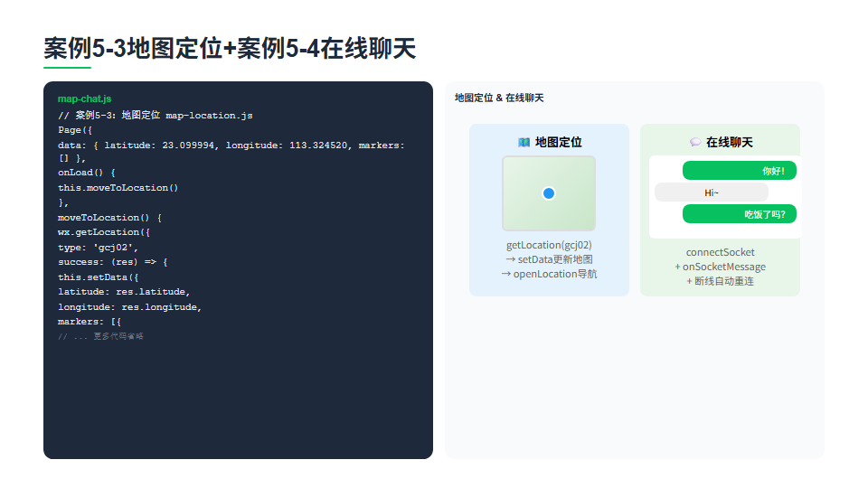
Task: Click the moveToLocation() { definition line
Action: coord(109,218)
